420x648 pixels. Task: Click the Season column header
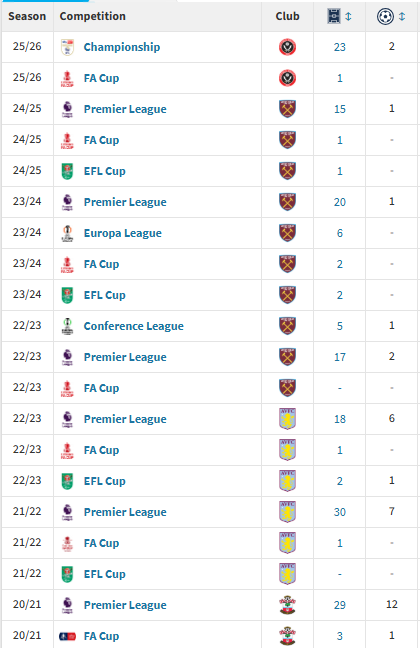(x=27, y=17)
